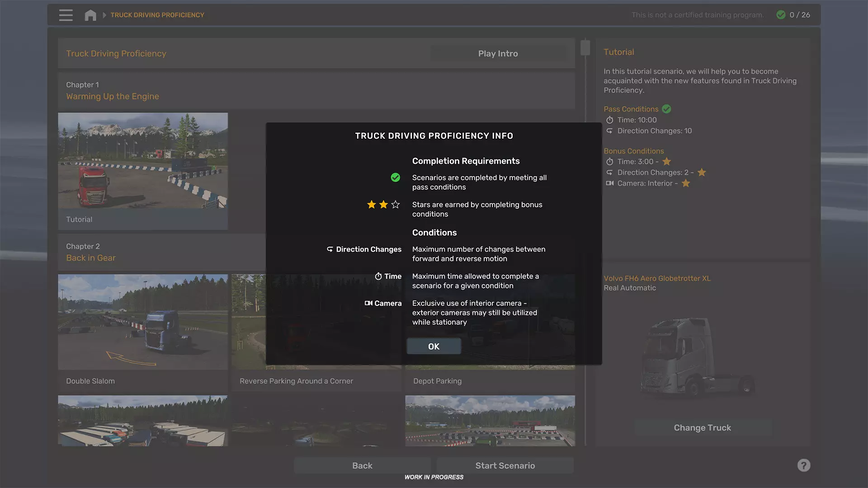
Task: Click the Back button
Action: tap(362, 465)
